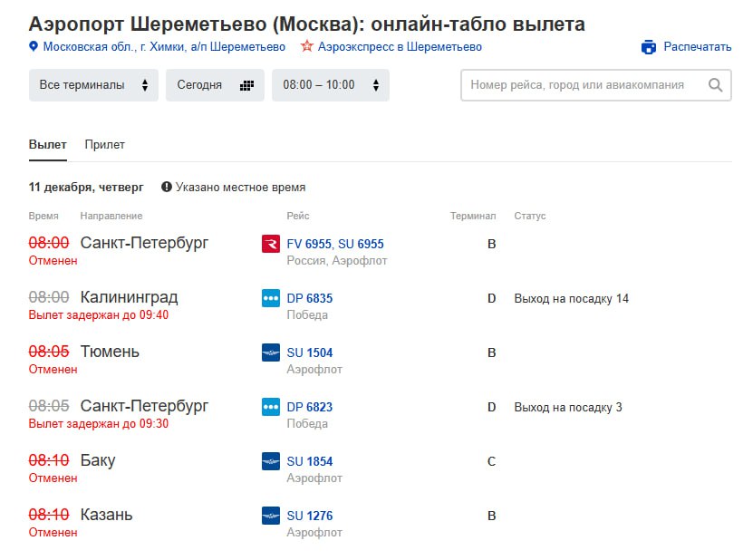Click Pobeda logo for flight DP 6835
Image resolution: width=743 pixels, height=560 pixels.
pyautogui.click(x=271, y=298)
